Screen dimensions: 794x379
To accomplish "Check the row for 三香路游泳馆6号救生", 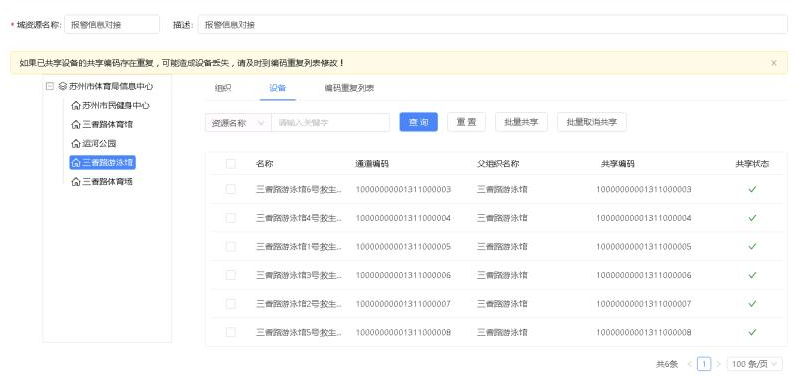I will 230,189.
